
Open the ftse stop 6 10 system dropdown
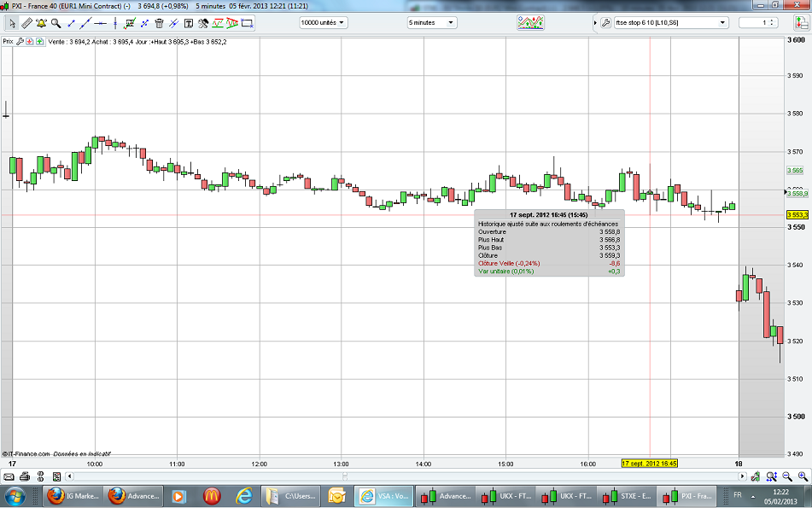[671, 23]
